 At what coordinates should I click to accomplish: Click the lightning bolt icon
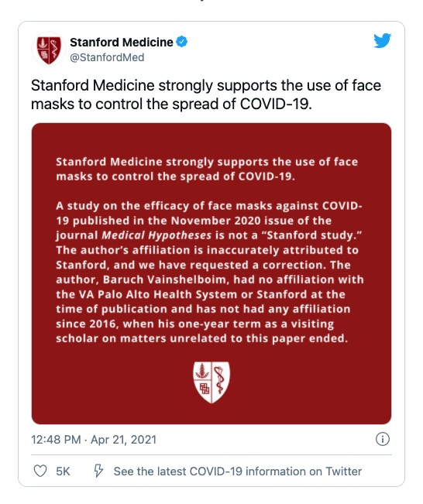pyautogui.click(x=98, y=471)
